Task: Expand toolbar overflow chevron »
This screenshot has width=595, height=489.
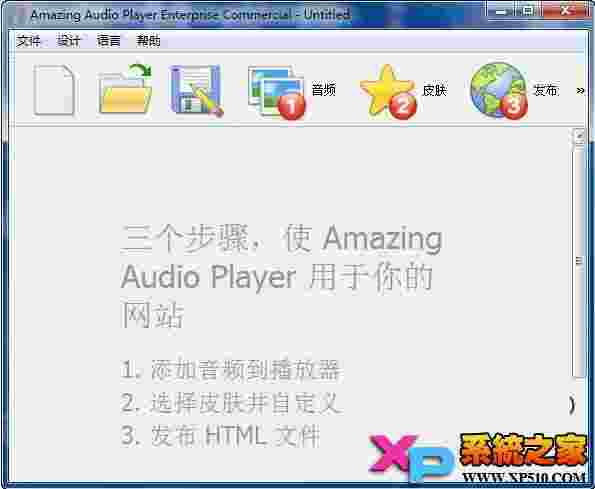Action: (x=580, y=91)
